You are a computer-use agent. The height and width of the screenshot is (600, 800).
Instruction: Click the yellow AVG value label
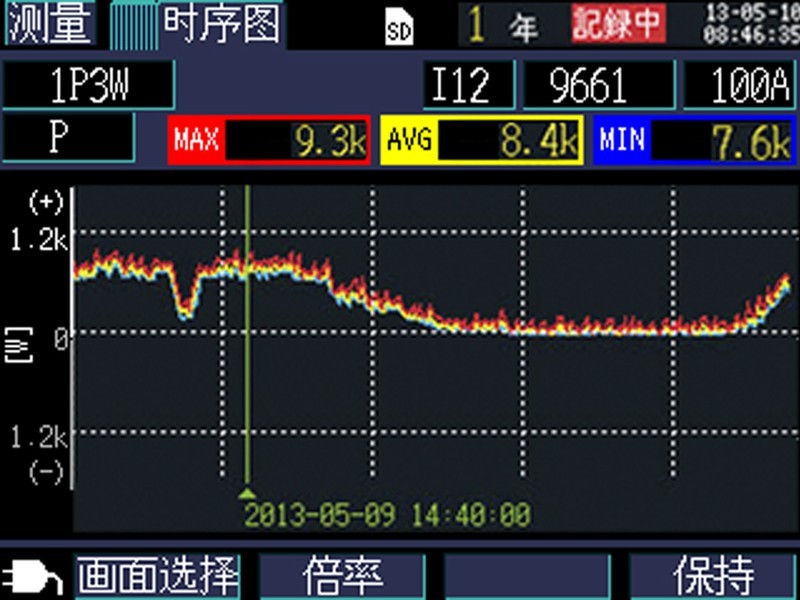coord(409,140)
